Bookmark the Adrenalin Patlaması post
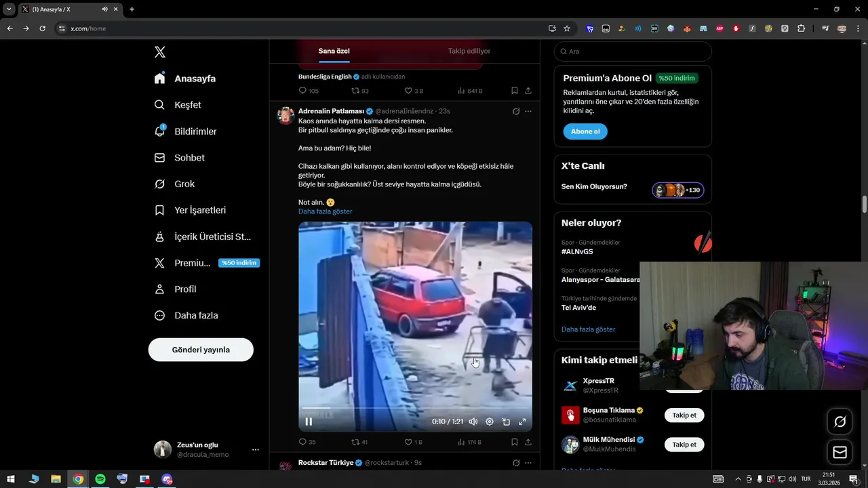868x488 pixels. click(515, 442)
